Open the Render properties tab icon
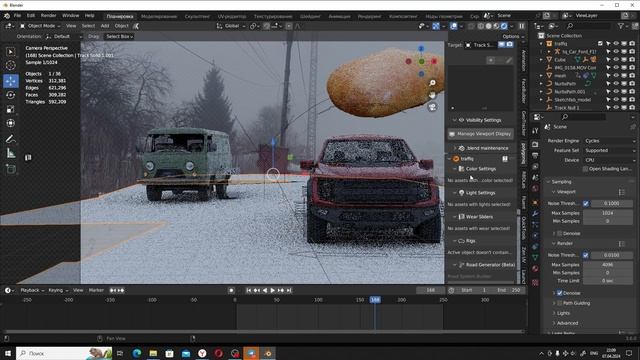The width and height of the screenshot is (640, 360). click(535, 144)
